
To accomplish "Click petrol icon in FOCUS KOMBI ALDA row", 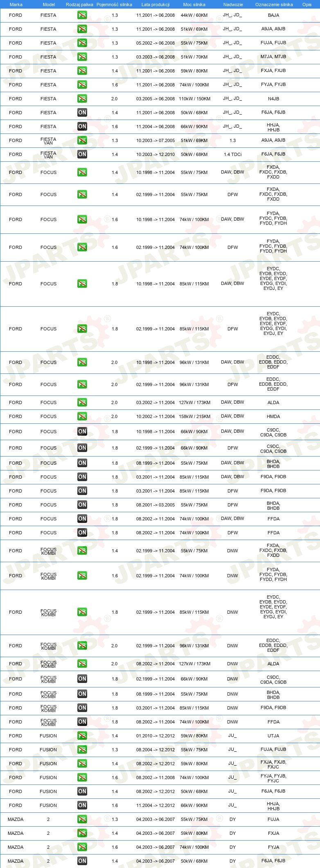I will click(82, 664).
